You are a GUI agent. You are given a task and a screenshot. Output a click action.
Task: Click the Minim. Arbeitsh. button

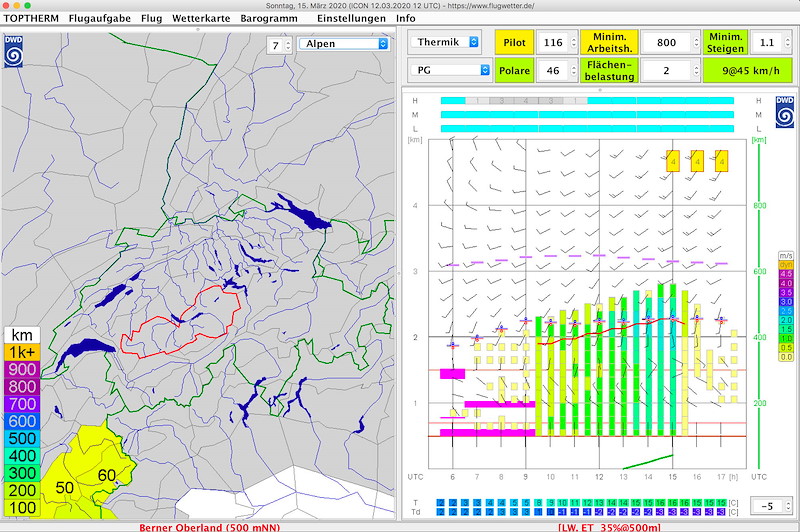point(609,42)
